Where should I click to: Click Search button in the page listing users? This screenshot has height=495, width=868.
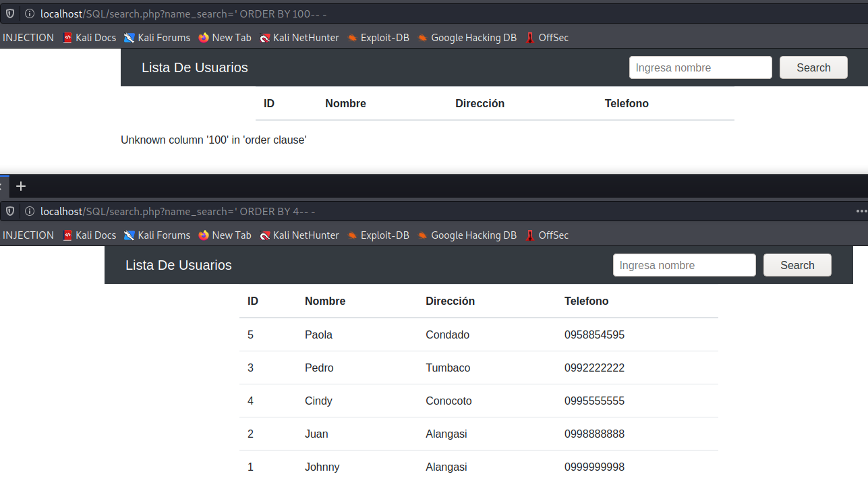(x=797, y=265)
